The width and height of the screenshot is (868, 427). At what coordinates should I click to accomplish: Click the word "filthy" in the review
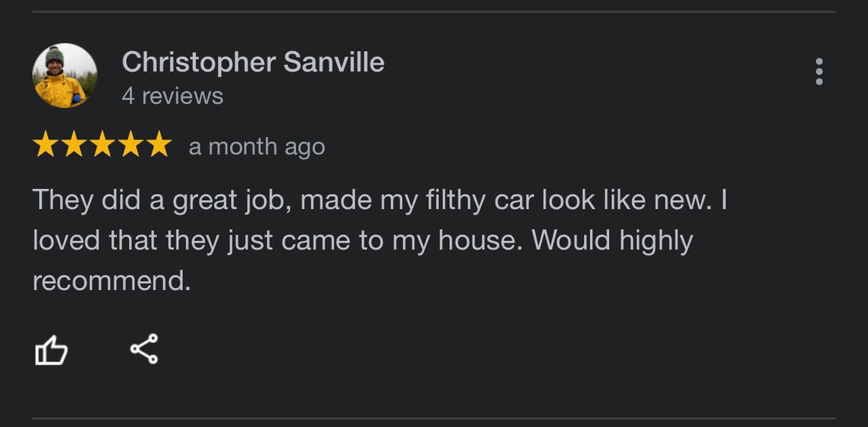pos(453,200)
